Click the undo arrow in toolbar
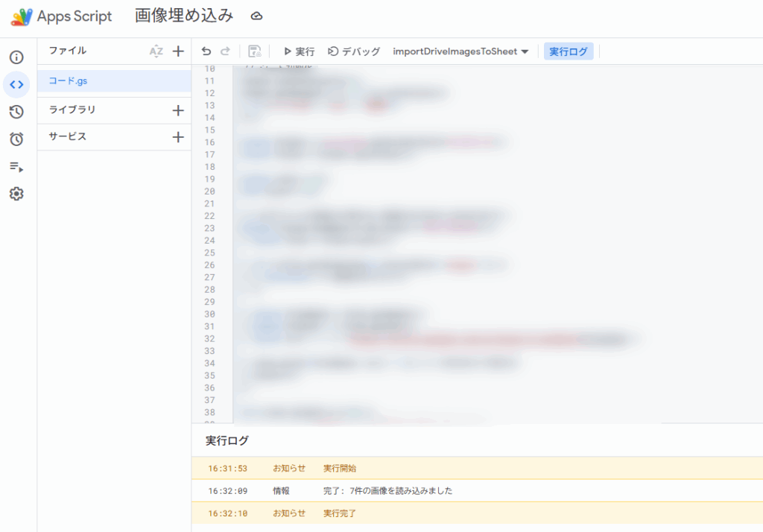Screen dimensions: 763x532 pyautogui.click(x=206, y=51)
